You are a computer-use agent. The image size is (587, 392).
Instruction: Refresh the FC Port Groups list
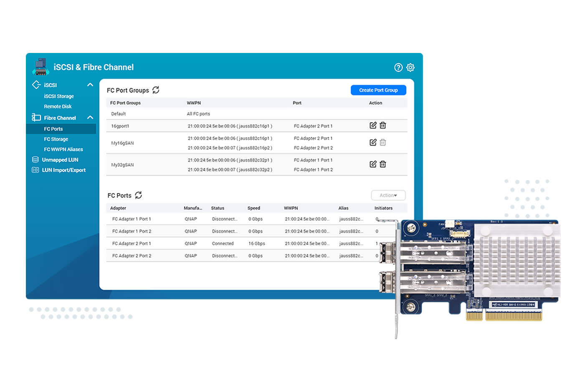pyautogui.click(x=156, y=90)
